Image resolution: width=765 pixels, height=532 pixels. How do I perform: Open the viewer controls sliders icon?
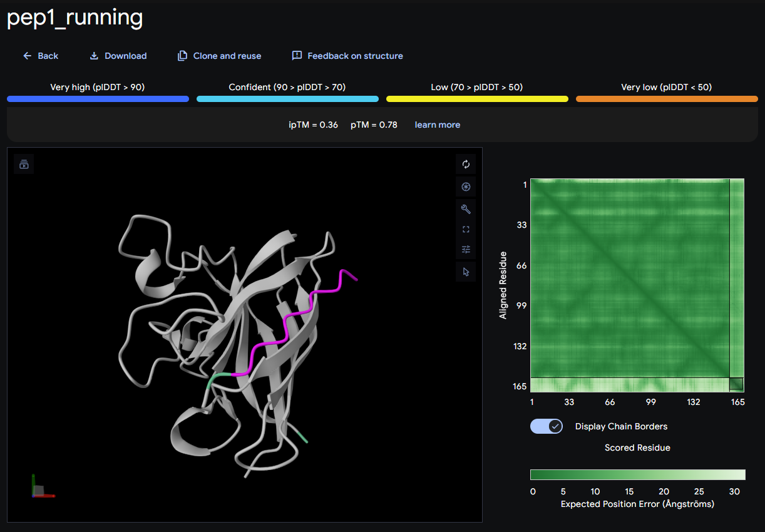point(466,249)
